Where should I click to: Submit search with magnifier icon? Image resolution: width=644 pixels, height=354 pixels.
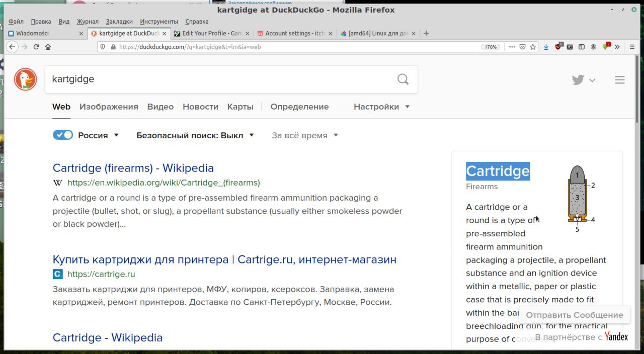click(403, 79)
